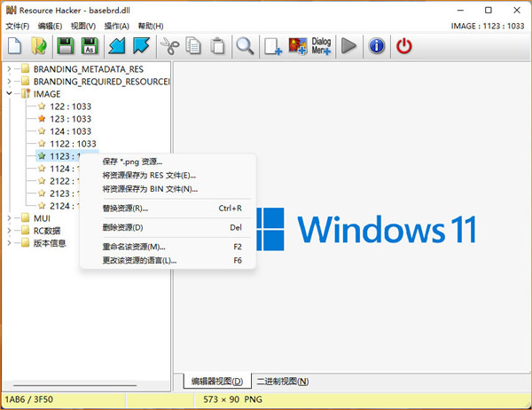Choose 将资源保存为 RES 文件(E)...
The height and width of the screenshot is (410, 532).
point(168,176)
